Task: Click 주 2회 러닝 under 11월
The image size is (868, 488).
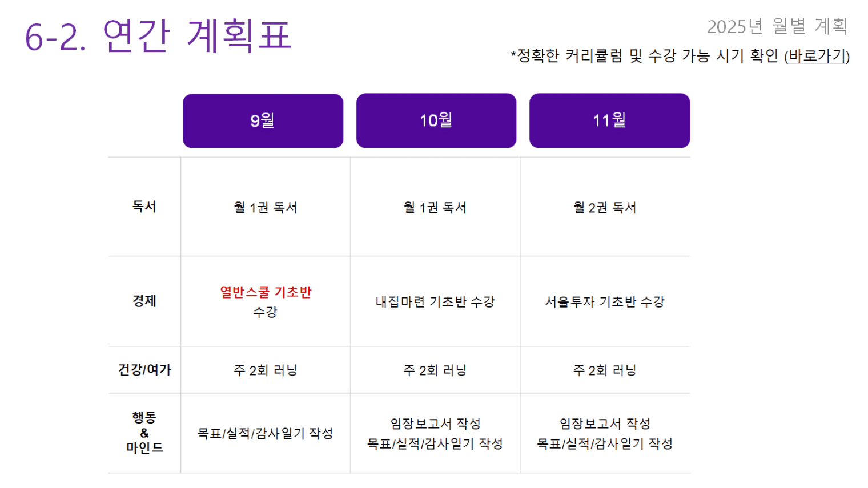Action: (x=605, y=370)
